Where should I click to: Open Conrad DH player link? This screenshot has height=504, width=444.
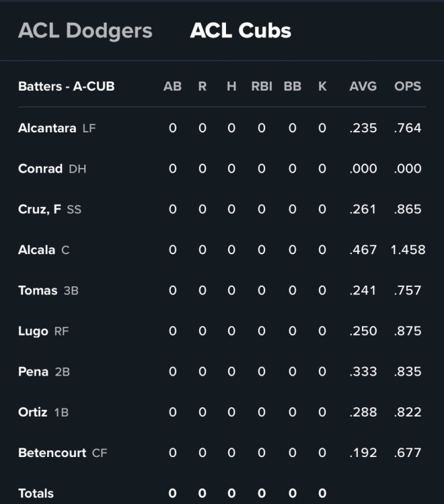pyautogui.click(x=40, y=169)
